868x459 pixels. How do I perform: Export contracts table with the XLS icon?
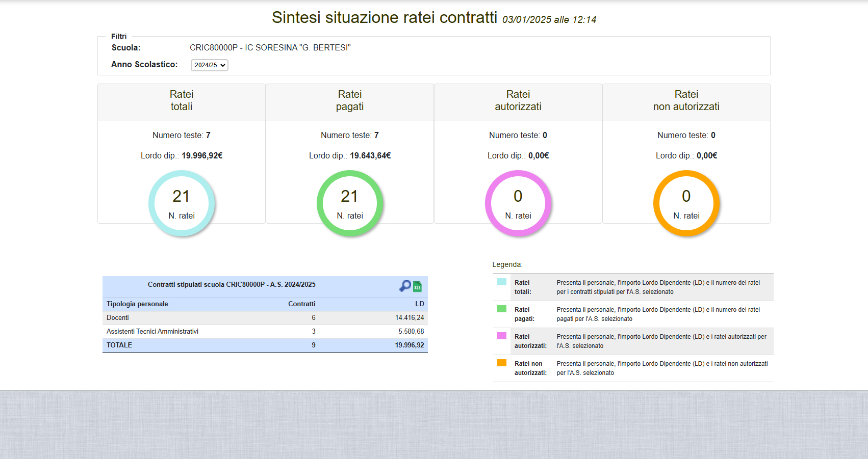[x=417, y=287]
